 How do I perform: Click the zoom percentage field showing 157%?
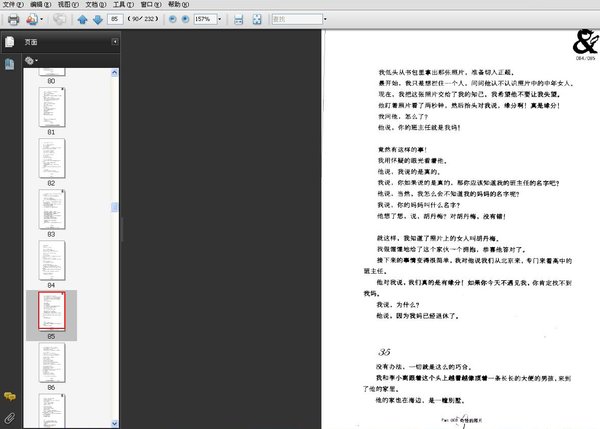[x=205, y=19]
